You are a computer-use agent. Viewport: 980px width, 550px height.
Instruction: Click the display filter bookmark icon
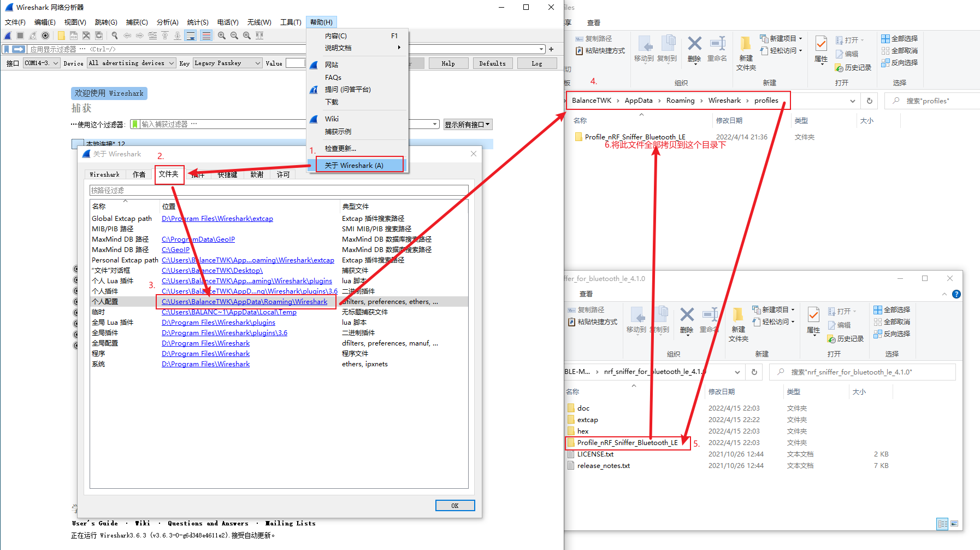coord(7,49)
